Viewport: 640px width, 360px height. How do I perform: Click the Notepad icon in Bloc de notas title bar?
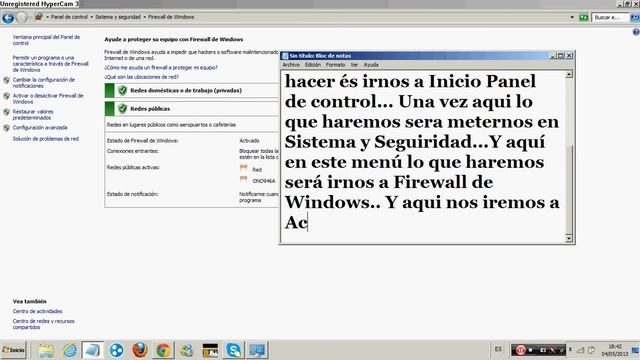pos(285,56)
